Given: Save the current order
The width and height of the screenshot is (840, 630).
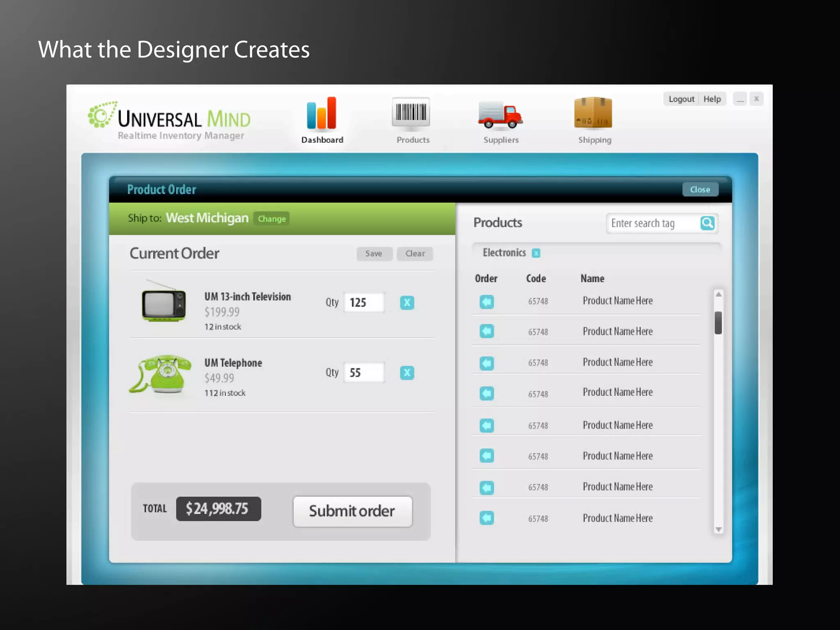Looking at the screenshot, I should pyautogui.click(x=374, y=253).
